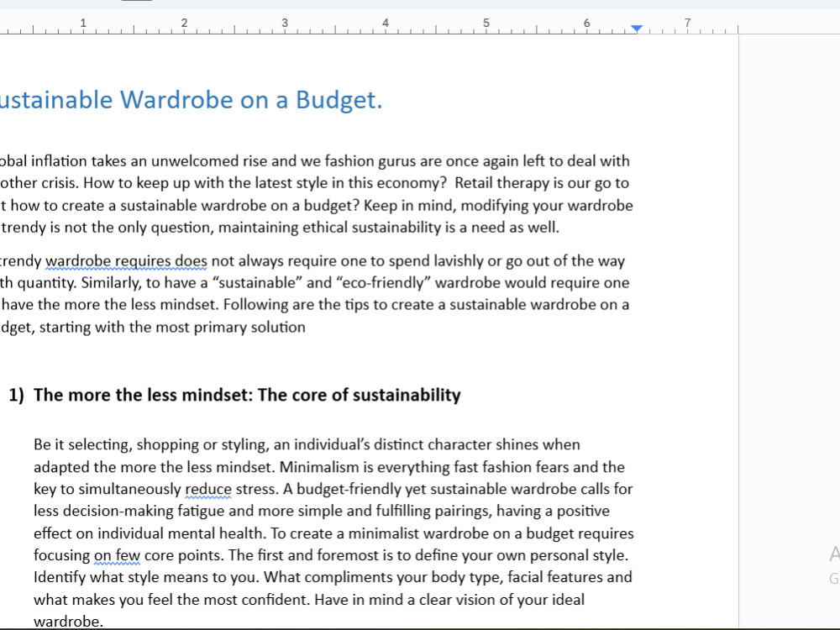The image size is (840, 630).
Task: Click the ruler at the 5 inch mark
Action: tap(486, 23)
